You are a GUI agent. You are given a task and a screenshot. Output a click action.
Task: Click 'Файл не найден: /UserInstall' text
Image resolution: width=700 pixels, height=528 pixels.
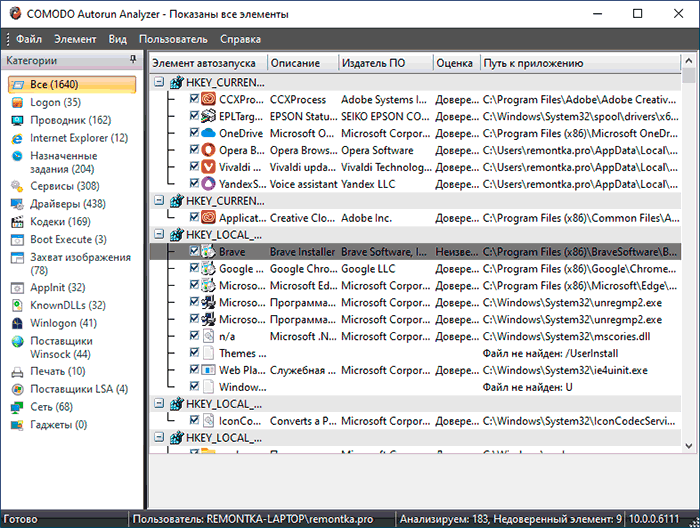tap(550, 353)
